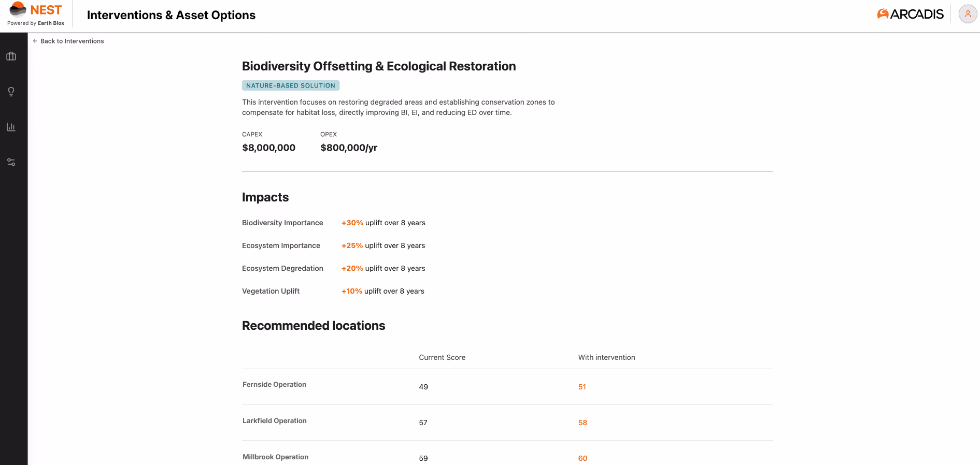This screenshot has height=465, width=980.
Task: Click the user profile avatar icon
Action: point(968,14)
